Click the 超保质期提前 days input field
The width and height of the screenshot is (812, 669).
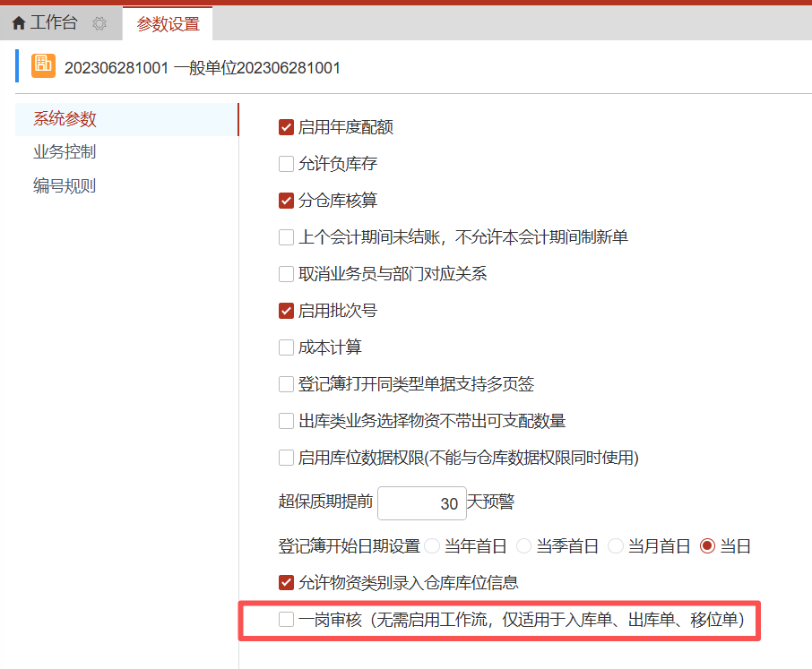(422, 503)
